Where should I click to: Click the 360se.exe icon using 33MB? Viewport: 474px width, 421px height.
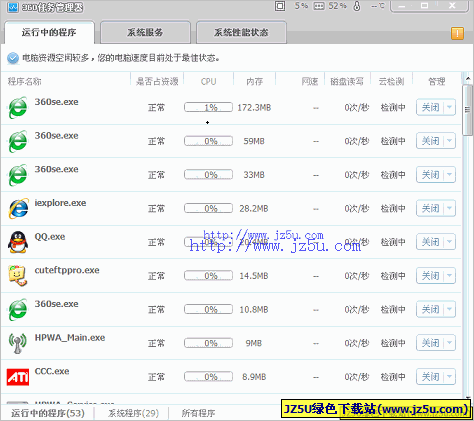pyautogui.click(x=18, y=175)
